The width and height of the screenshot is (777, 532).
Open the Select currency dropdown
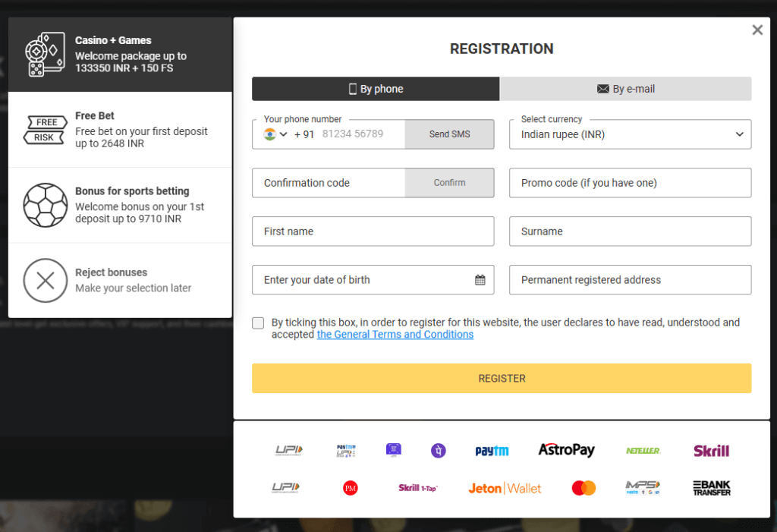[630, 134]
